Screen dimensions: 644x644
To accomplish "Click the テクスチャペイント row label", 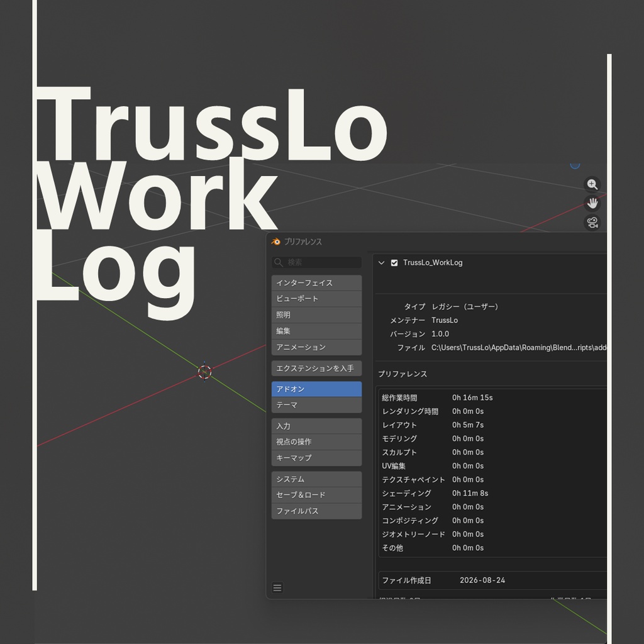I will click(x=413, y=480).
